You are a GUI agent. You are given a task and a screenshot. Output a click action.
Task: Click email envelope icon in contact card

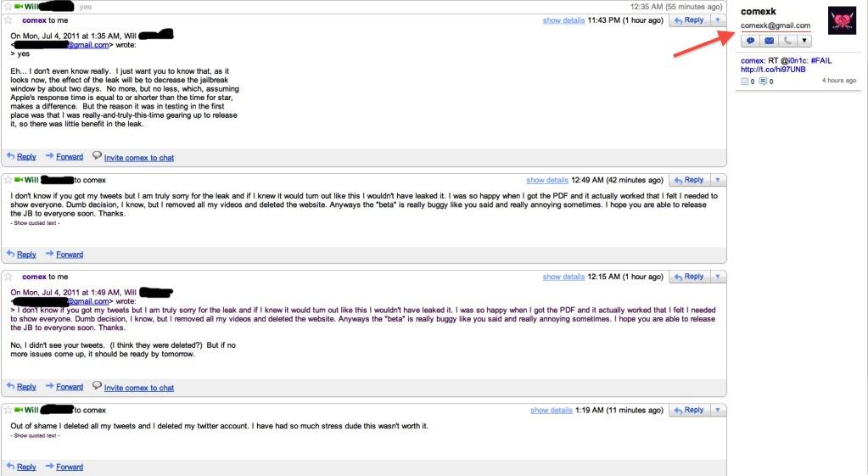769,41
